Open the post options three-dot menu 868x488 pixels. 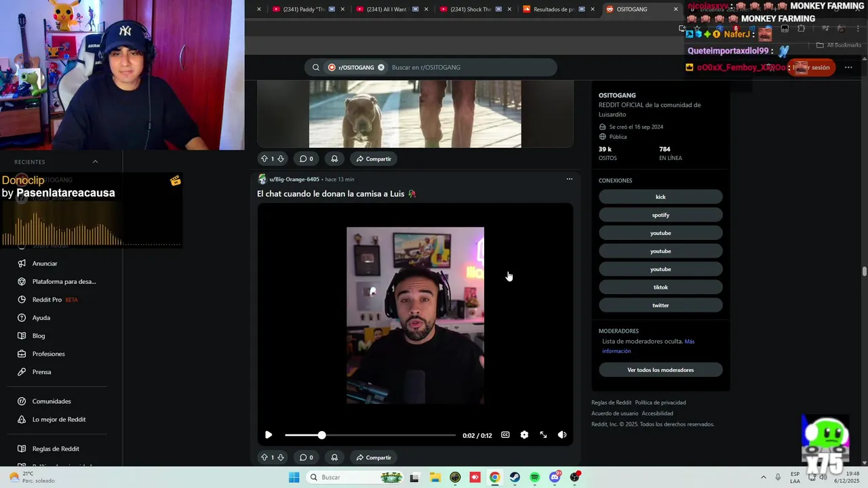point(570,179)
